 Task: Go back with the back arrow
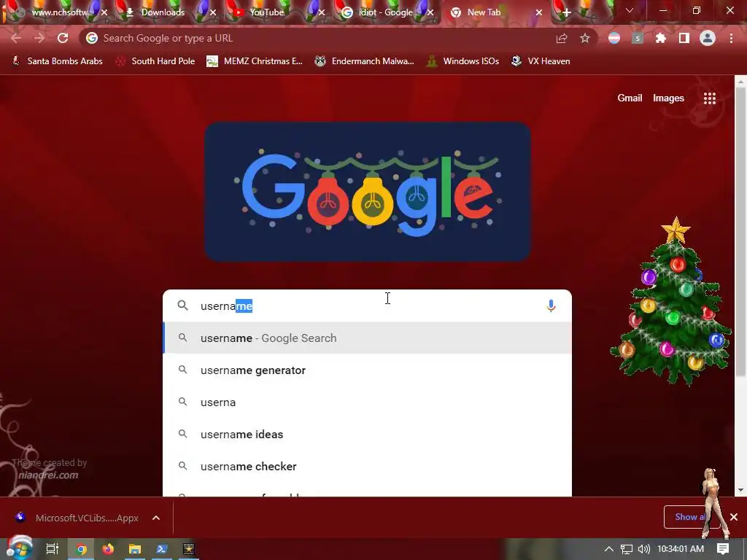(16, 38)
